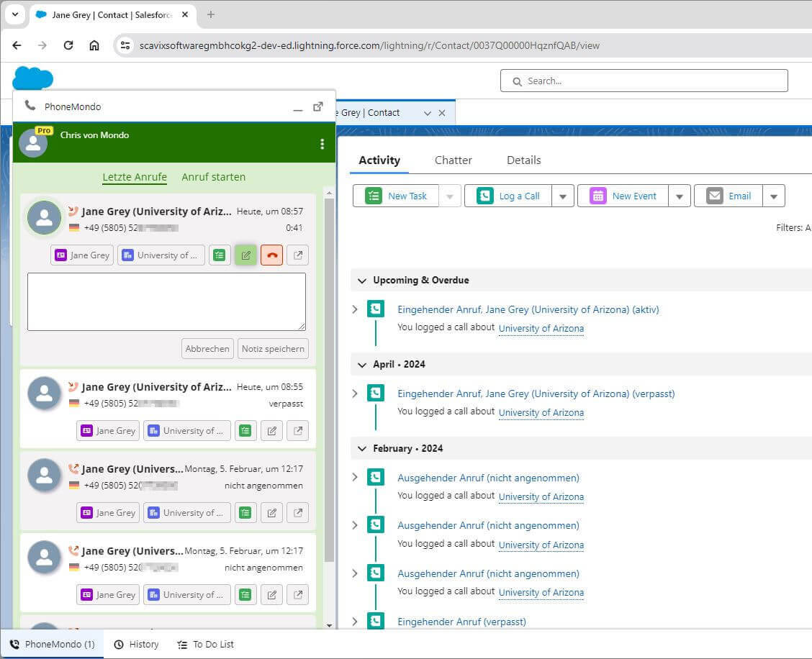Click University of ... account chip in 08:57 call
Screen dimensions: 812x659
161,255
